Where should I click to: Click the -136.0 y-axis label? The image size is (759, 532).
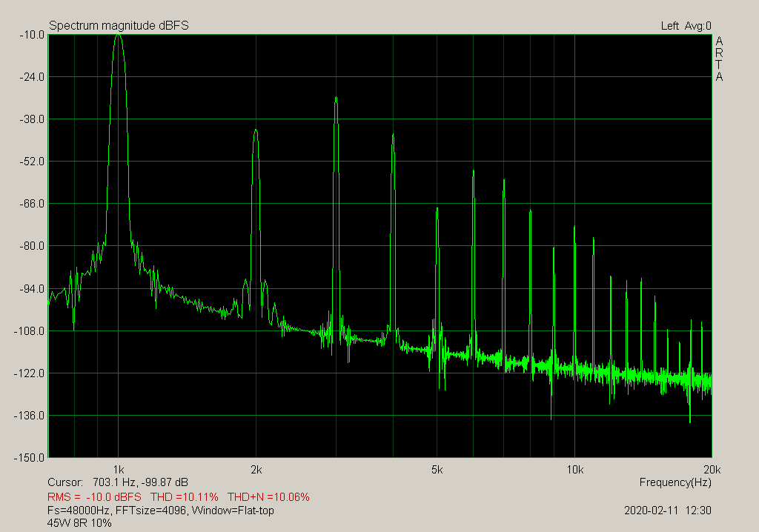(x=30, y=416)
